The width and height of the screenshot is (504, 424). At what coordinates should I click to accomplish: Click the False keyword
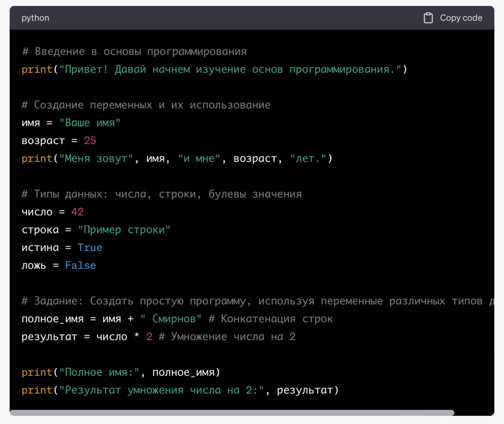(80, 265)
